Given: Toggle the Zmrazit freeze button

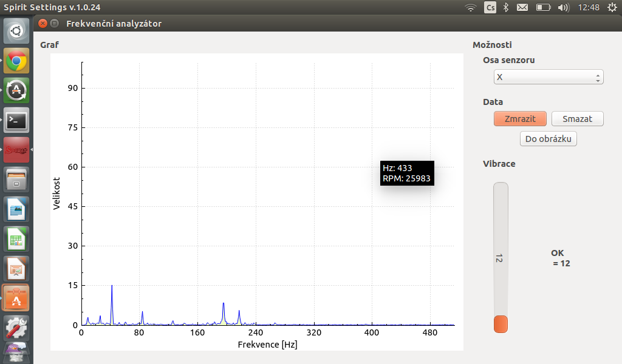Looking at the screenshot, I should [520, 119].
